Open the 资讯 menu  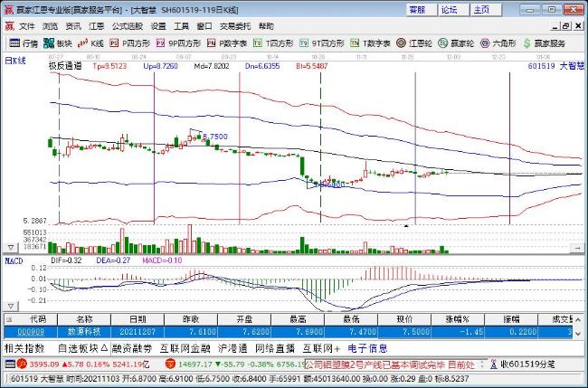73,26
